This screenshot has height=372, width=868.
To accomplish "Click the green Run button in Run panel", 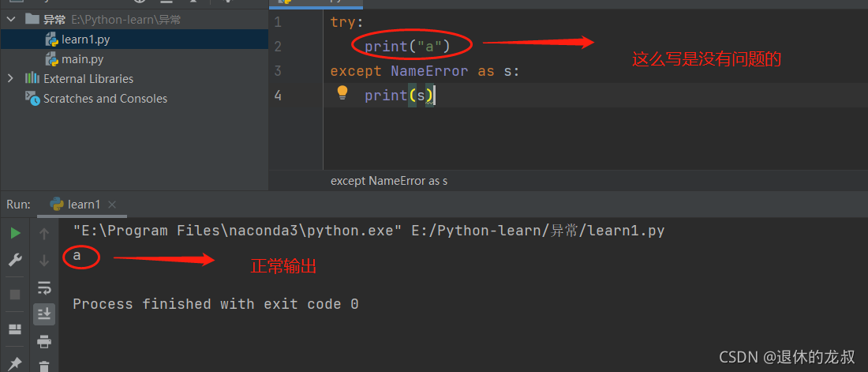I will (16, 234).
